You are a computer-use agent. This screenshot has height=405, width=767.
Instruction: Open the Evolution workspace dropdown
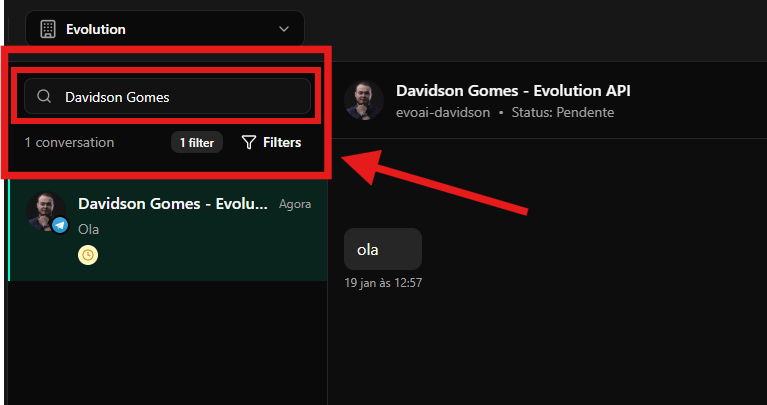pyautogui.click(x=165, y=29)
